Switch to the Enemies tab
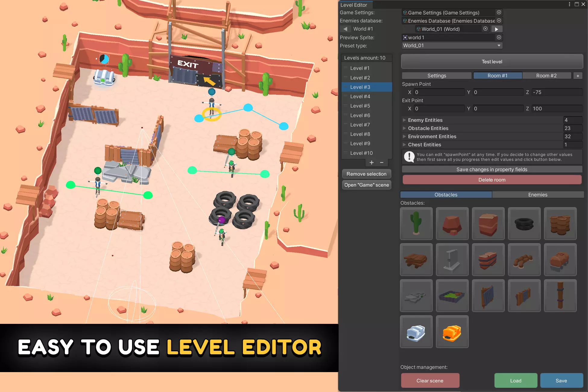588x392 pixels. point(538,195)
